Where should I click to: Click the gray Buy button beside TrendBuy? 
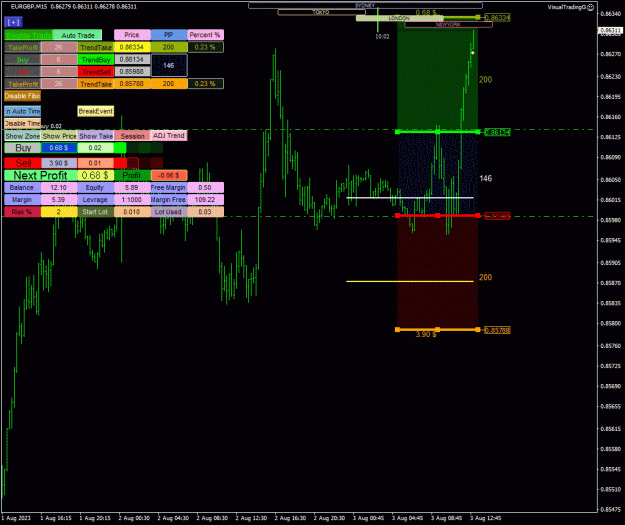22,60
